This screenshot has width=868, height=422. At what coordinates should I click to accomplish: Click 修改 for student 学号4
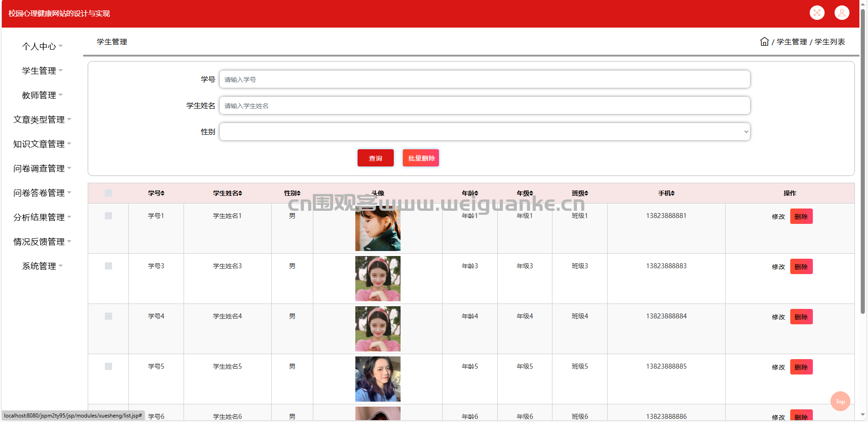click(x=778, y=317)
